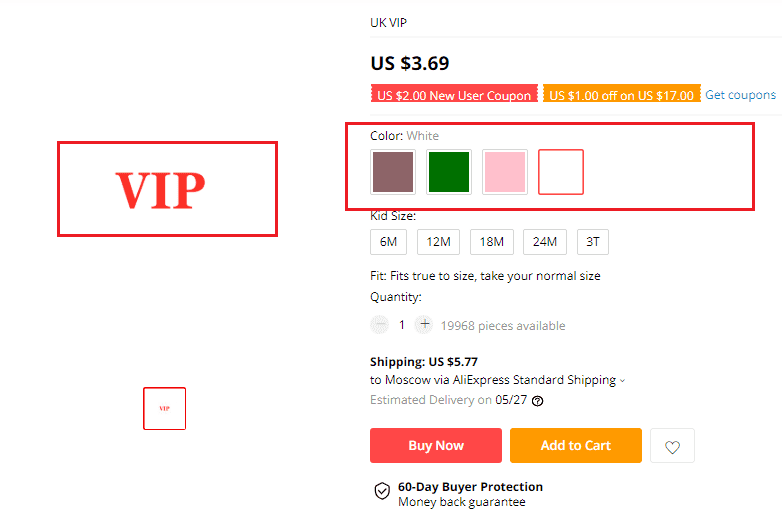Viewport: 782px width, 511px height.
Task: Add item to wishlist with heart icon
Action: 672,446
